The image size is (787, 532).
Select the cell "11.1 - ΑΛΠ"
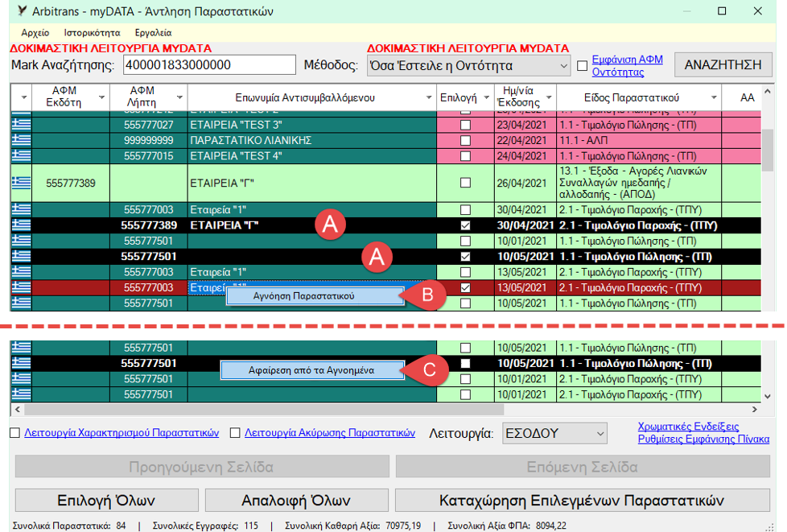(639, 140)
